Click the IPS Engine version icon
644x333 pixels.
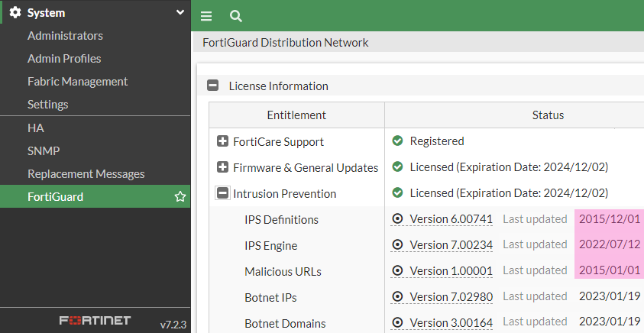coord(397,245)
